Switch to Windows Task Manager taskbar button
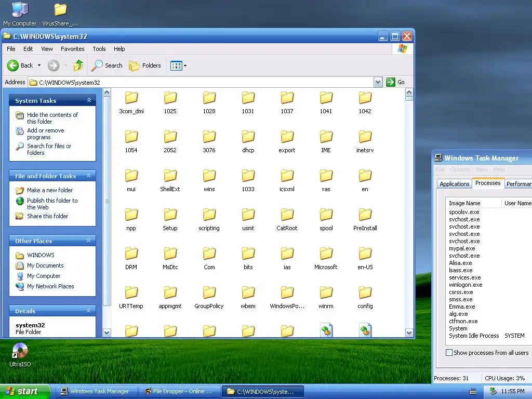This screenshot has width=532, height=399. pyautogui.click(x=96, y=392)
